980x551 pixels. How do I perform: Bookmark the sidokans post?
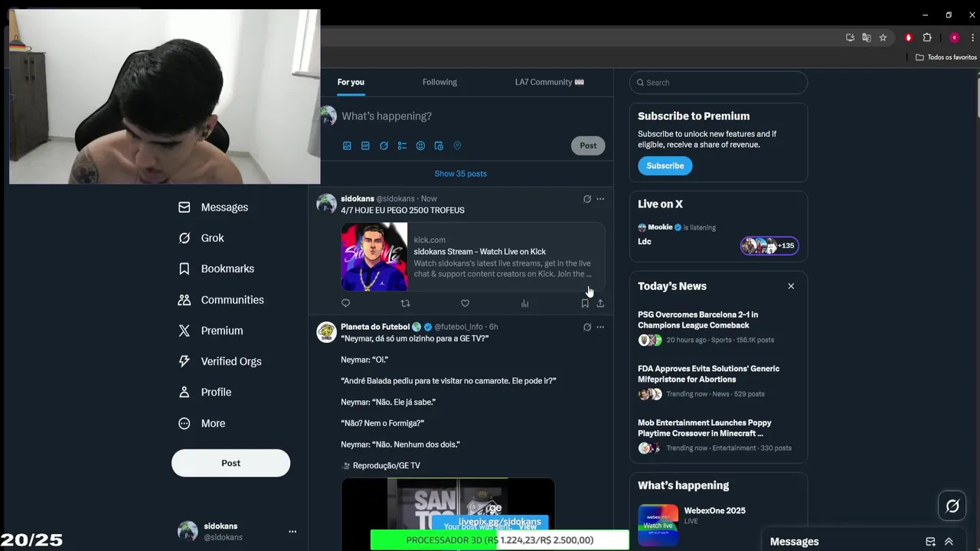tap(585, 303)
